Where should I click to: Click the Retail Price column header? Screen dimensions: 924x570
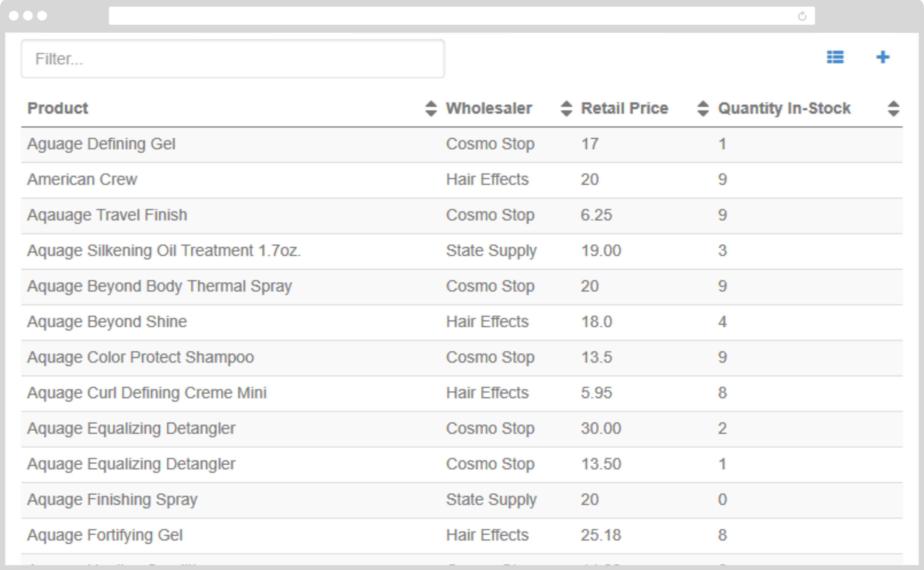pyautogui.click(x=624, y=108)
